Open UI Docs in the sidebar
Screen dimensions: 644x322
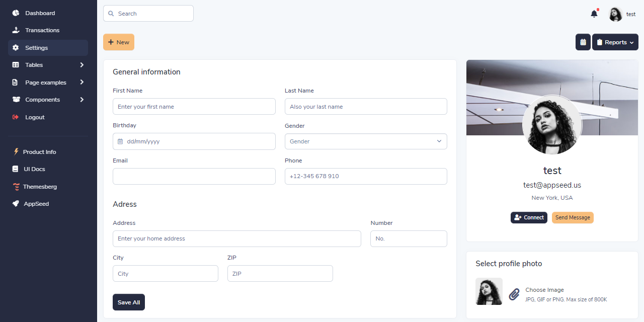click(x=34, y=169)
